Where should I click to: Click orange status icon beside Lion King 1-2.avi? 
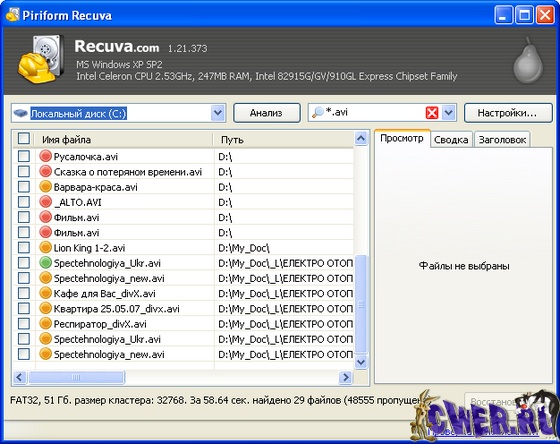point(45,248)
